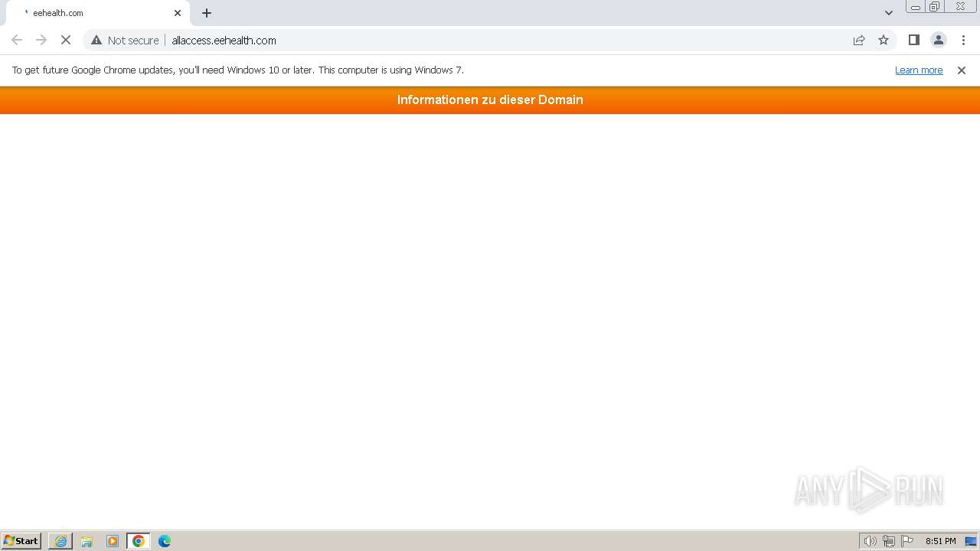
Task: Click the Not secure label text
Action: click(133, 41)
